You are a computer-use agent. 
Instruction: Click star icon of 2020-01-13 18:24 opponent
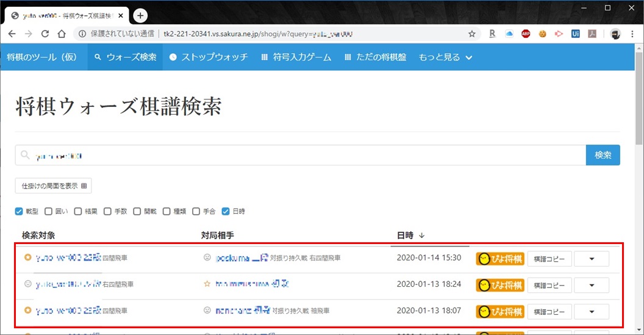click(x=207, y=284)
